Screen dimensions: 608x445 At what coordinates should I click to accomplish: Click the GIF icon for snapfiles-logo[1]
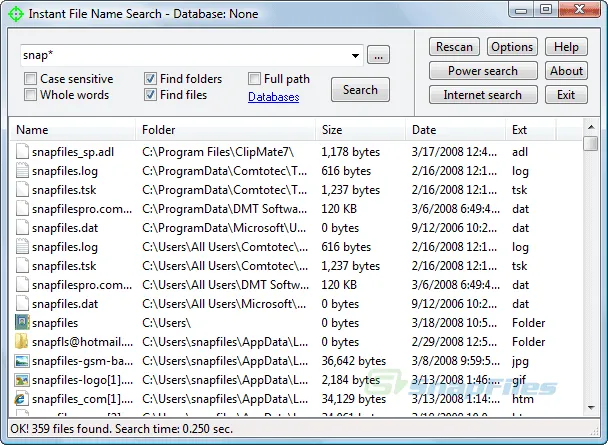(x=22, y=380)
